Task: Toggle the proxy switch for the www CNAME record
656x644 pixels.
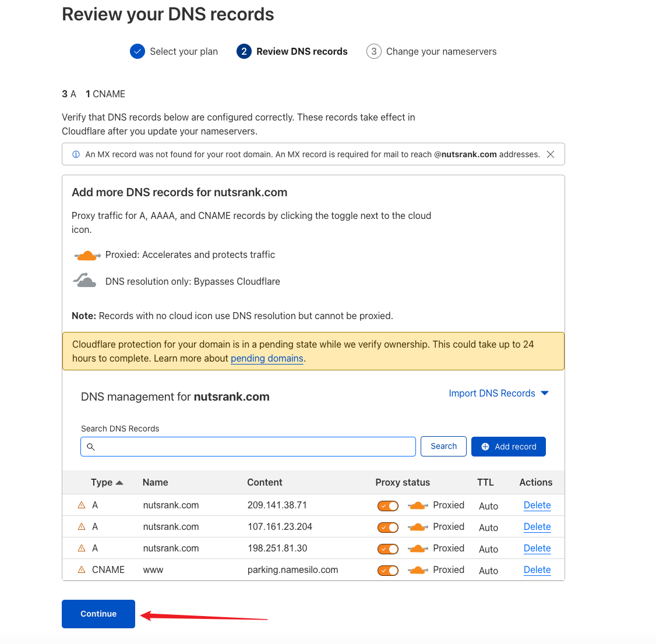Action: 387,570
